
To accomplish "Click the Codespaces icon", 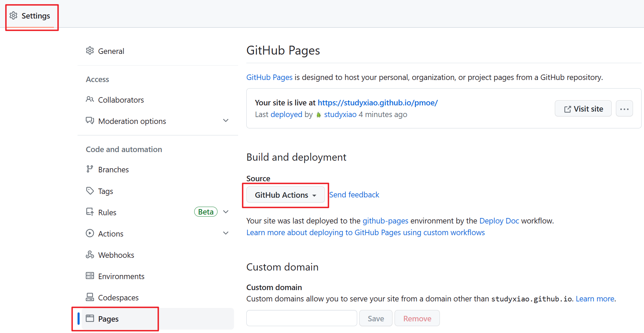I will [90, 297].
